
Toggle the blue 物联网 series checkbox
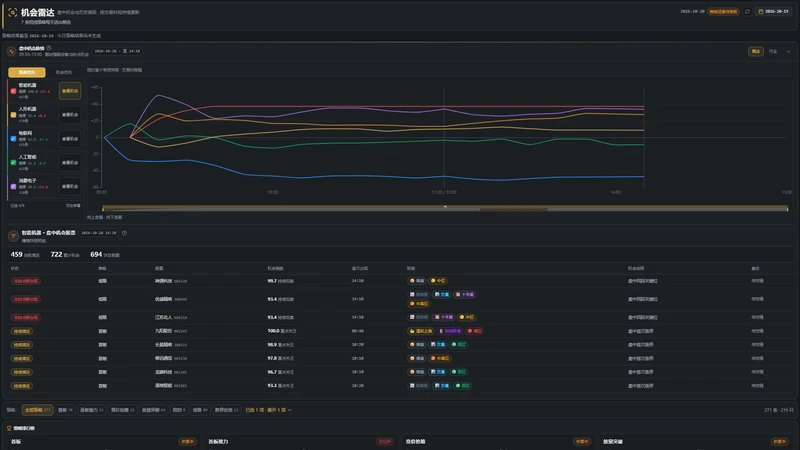13,139
